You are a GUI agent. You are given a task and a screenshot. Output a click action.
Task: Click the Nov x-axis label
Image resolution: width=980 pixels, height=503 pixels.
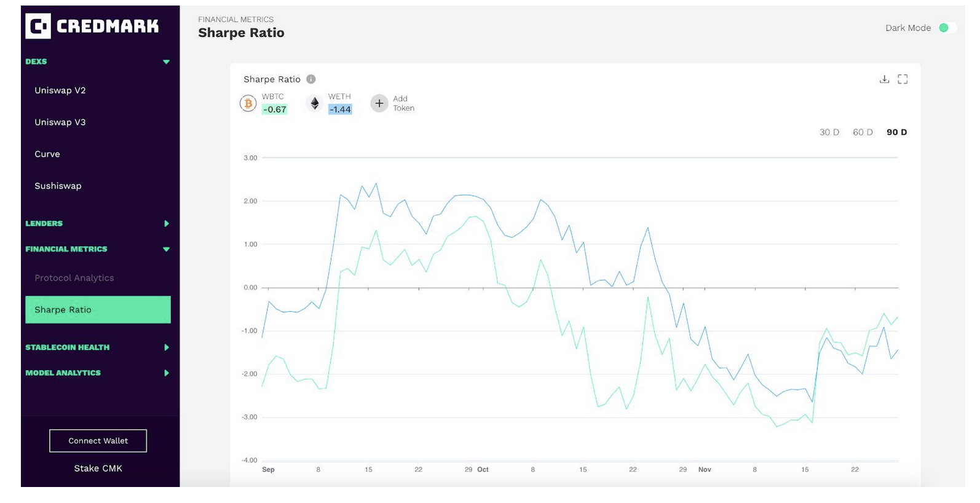click(x=705, y=470)
